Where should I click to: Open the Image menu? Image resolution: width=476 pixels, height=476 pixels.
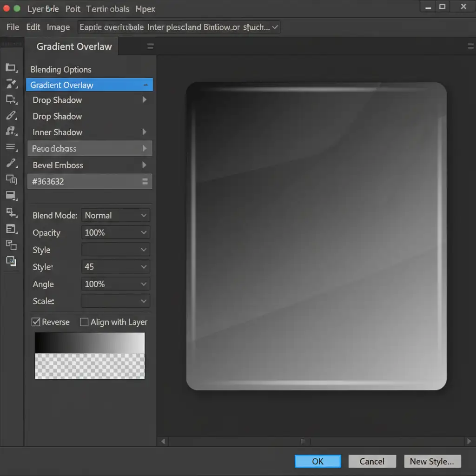click(58, 27)
